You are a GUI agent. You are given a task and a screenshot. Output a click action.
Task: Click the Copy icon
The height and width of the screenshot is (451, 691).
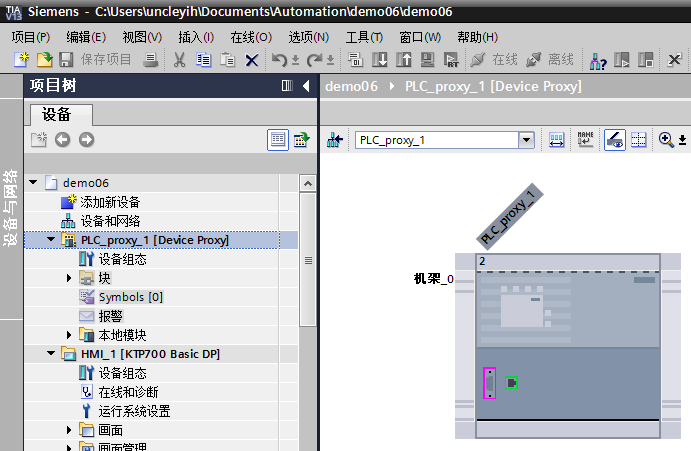coord(204,60)
